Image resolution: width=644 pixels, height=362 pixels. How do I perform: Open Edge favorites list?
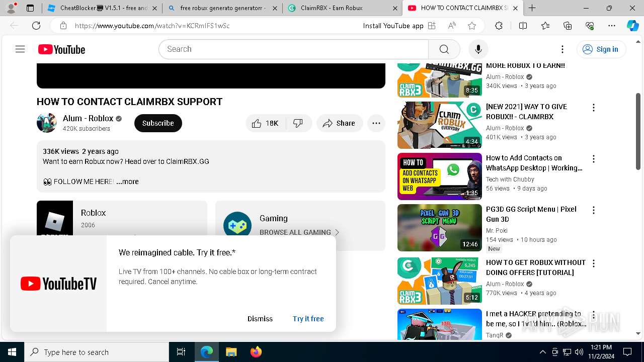click(545, 26)
